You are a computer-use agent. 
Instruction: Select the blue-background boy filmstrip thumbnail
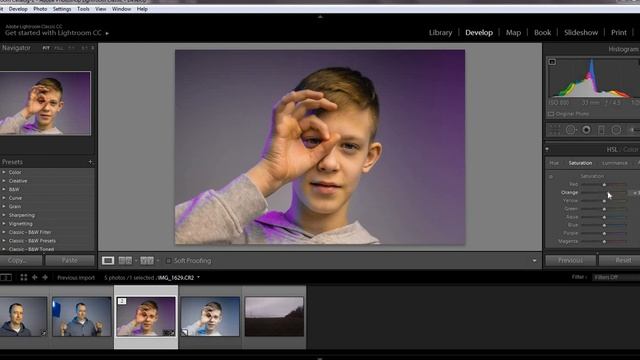click(x=210, y=317)
